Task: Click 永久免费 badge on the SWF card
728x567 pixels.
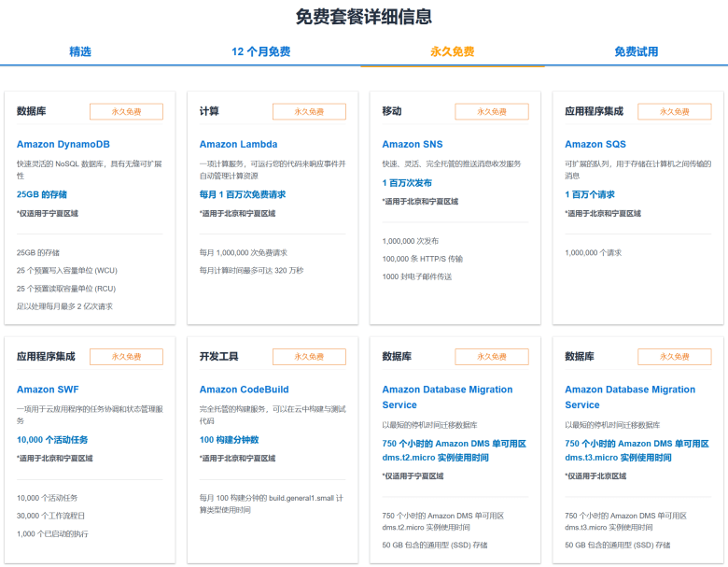Action: tap(126, 357)
